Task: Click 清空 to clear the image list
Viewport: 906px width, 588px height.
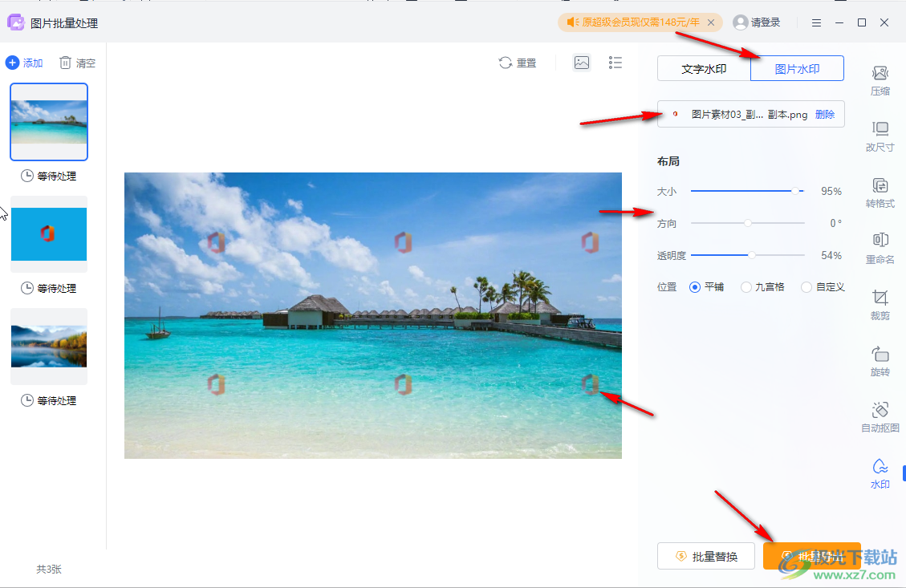Action: pyautogui.click(x=77, y=63)
